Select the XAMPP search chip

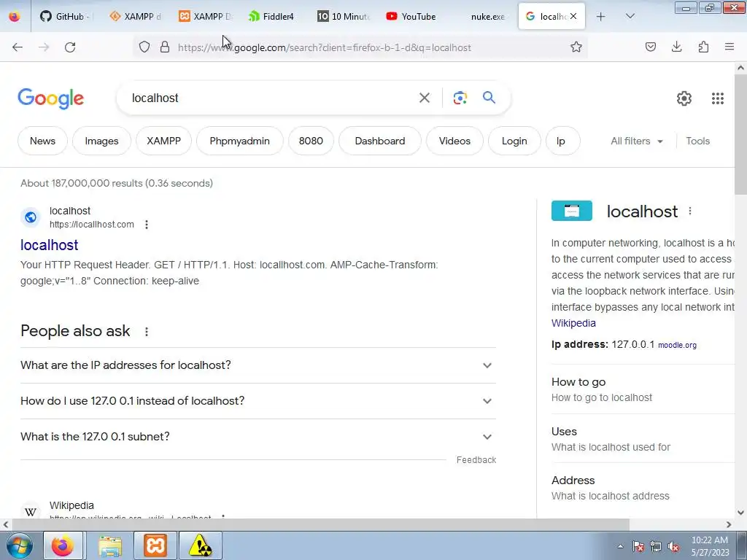tap(163, 141)
